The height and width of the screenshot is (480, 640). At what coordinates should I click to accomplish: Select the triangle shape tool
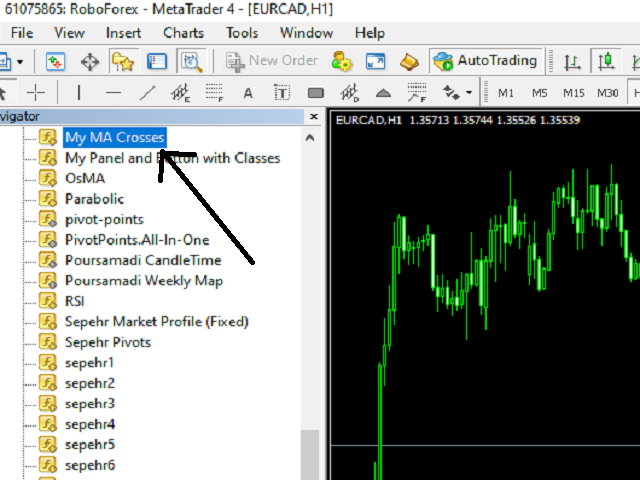[x=383, y=93]
